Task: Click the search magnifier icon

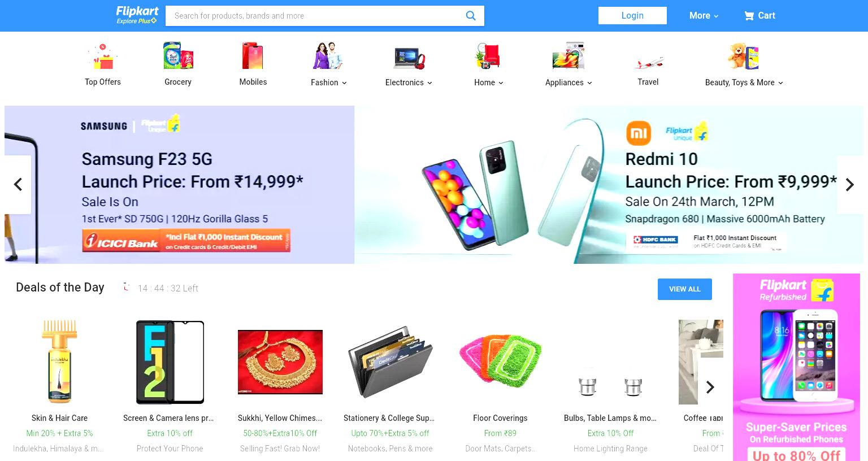Action: (x=470, y=16)
